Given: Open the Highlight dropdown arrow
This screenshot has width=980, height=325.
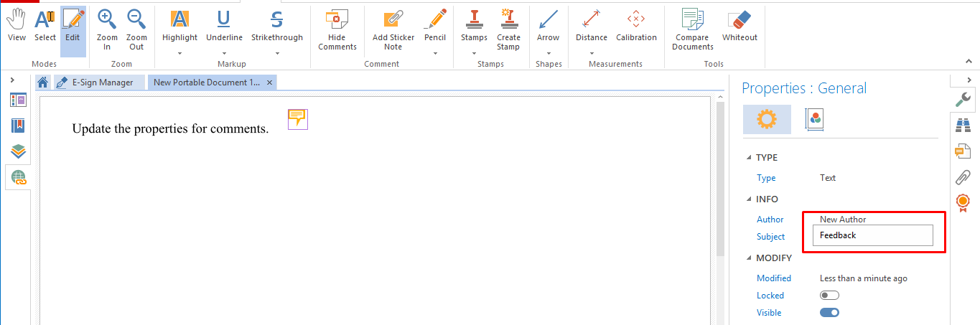Looking at the screenshot, I should tap(179, 53).
